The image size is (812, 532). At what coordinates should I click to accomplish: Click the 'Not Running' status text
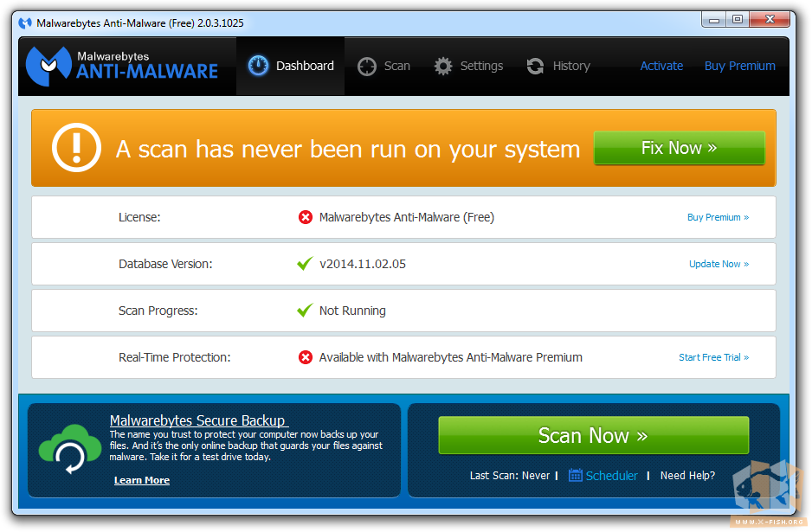(352, 311)
